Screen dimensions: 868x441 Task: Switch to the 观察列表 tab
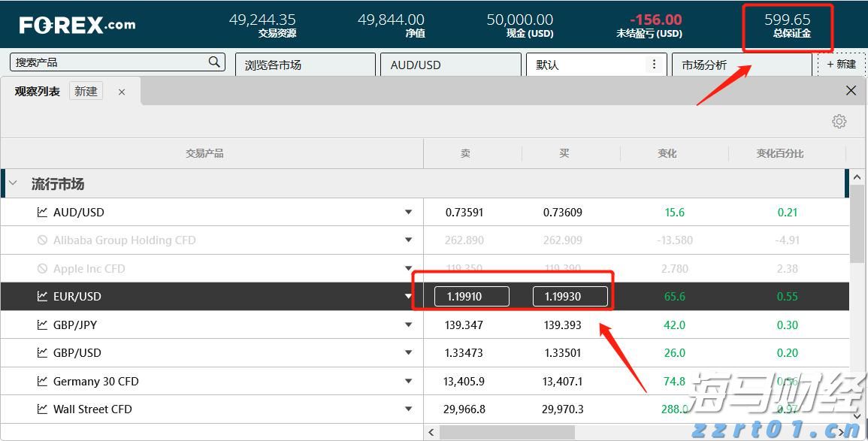point(37,91)
